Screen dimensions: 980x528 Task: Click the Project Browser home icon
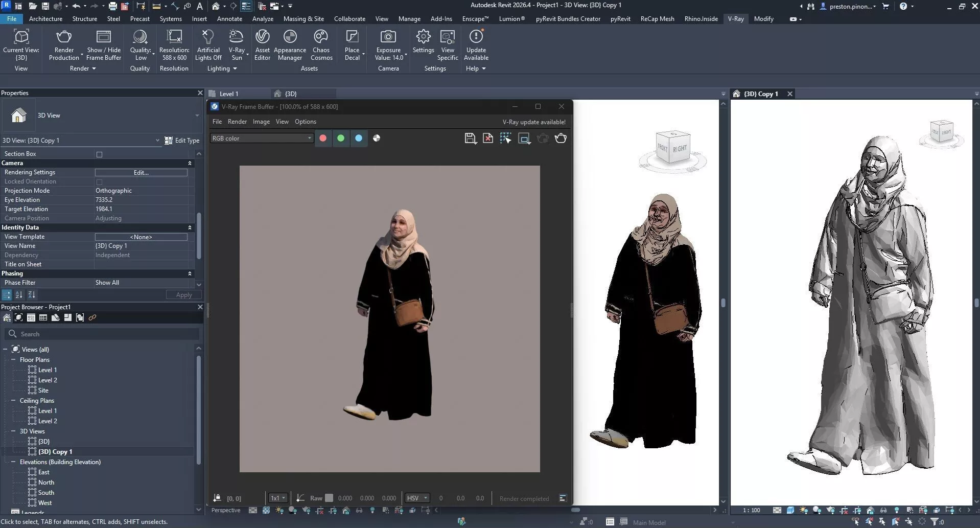pos(7,318)
